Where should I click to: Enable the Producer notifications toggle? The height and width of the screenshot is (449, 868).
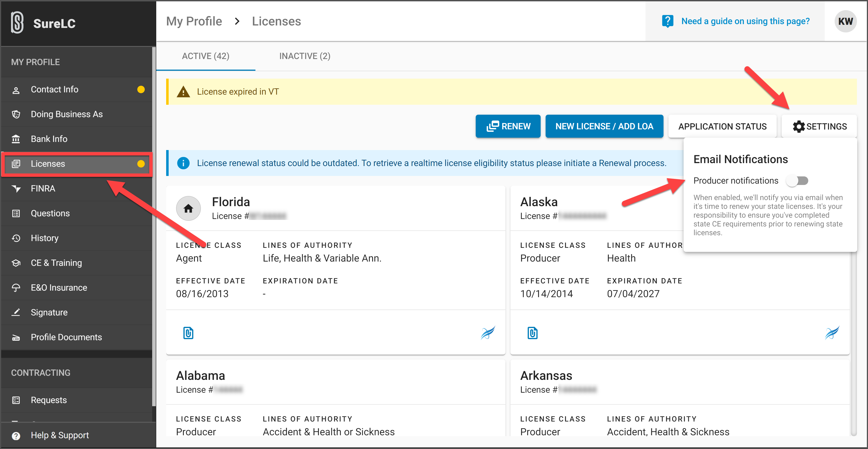(797, 181)
